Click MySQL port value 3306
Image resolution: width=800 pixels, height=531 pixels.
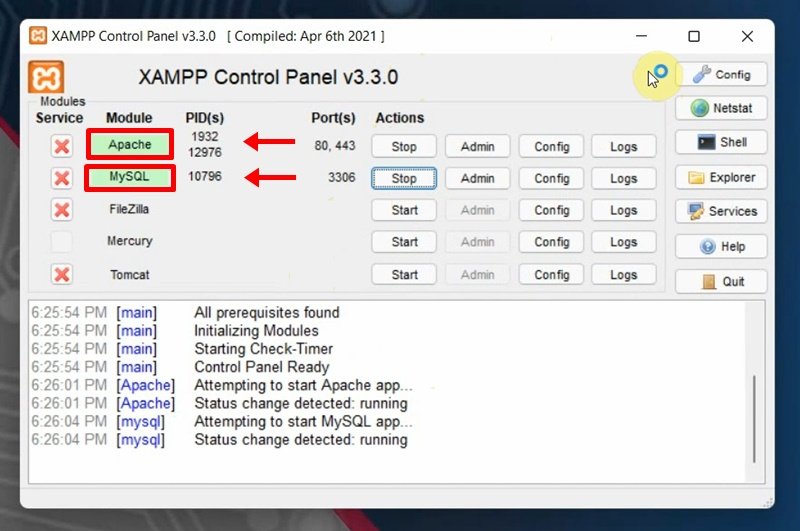(x=341, y=177)
